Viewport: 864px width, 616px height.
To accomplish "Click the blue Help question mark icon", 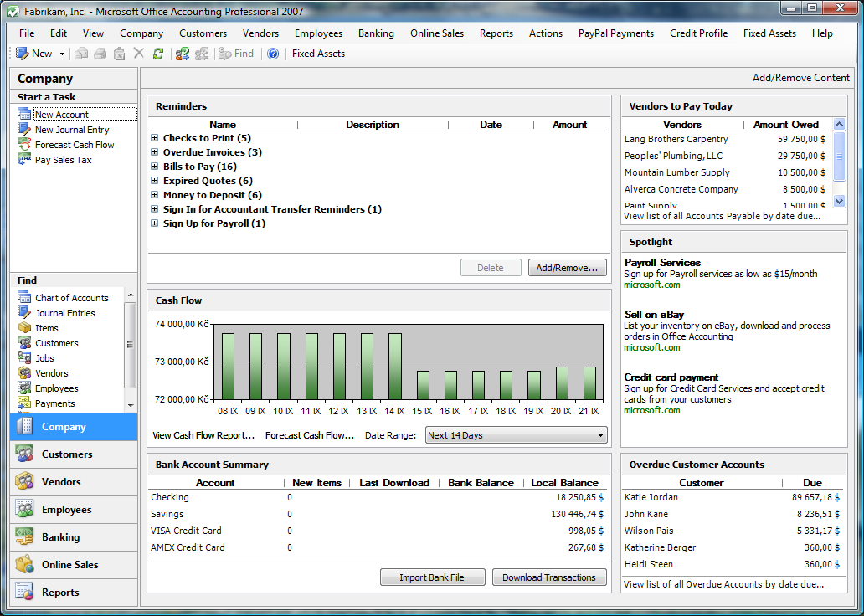I will (x=273, y=54).
